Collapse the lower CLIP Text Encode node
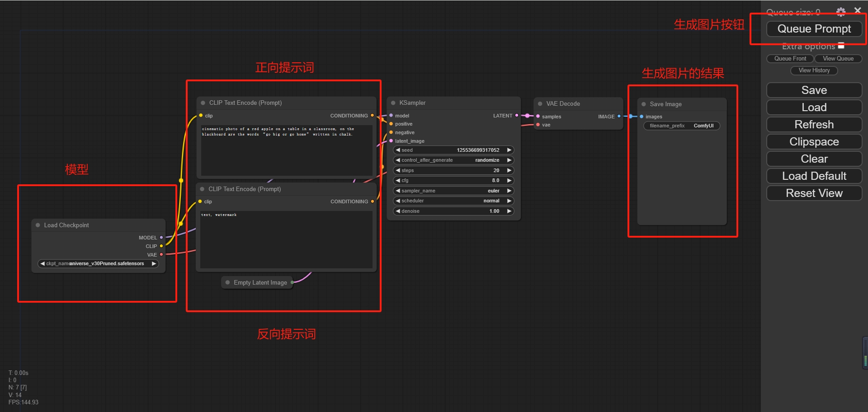 (202, 189)
